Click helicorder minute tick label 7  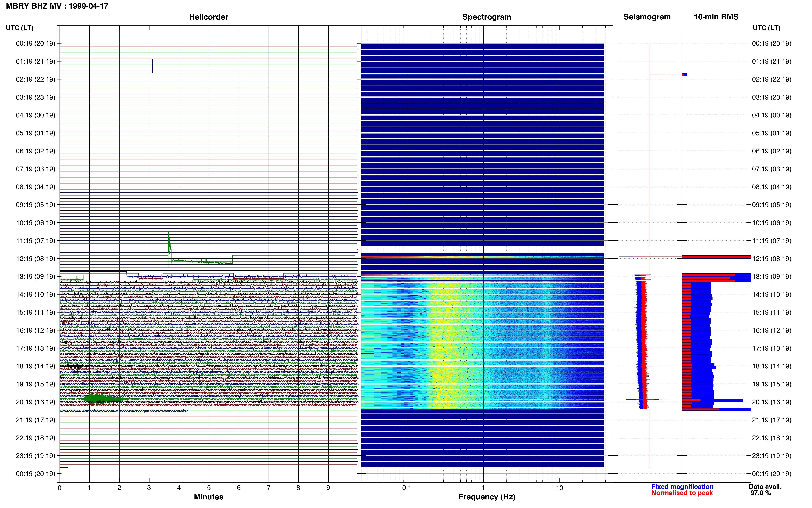pos(269,488)
